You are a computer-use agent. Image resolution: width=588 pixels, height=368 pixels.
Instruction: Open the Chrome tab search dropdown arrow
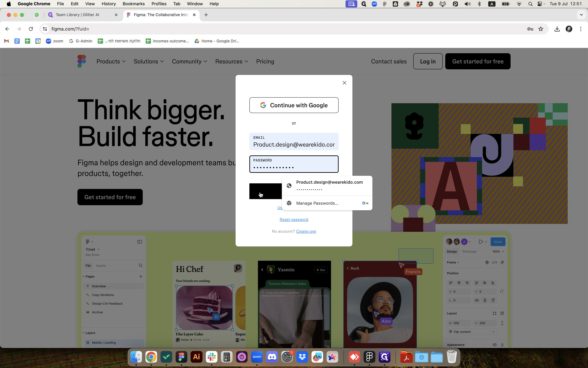(581, 15)
